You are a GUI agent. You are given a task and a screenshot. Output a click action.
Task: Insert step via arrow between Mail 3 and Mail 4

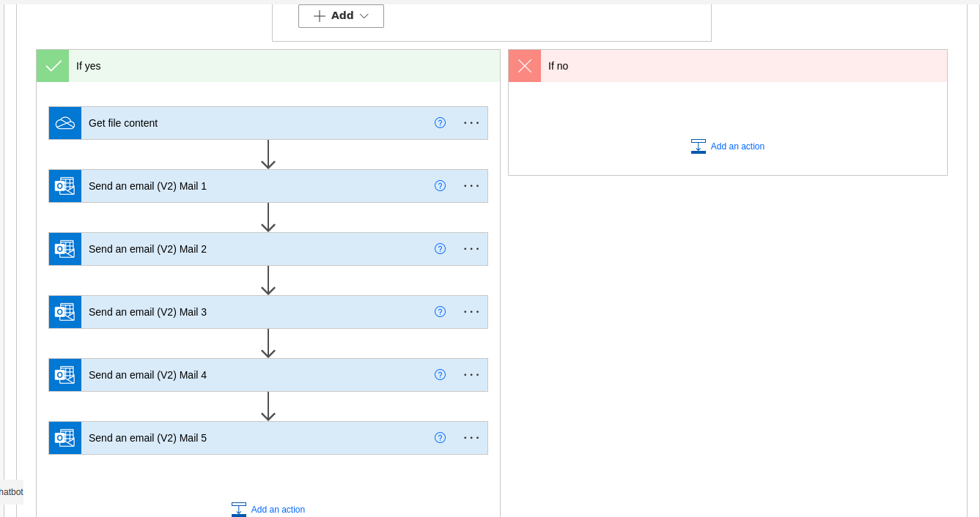point(268,343)
